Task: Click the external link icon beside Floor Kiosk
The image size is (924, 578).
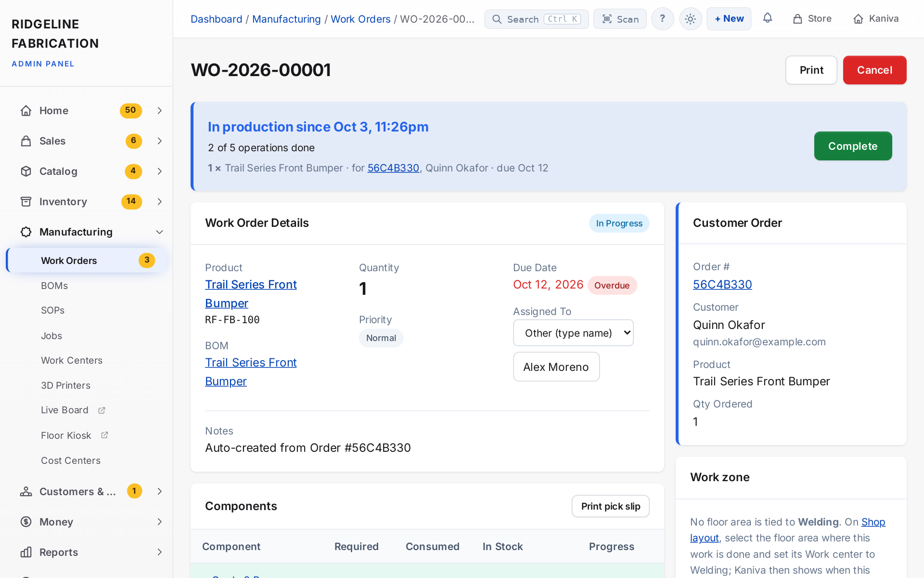Action: click(x=104, y=435)
